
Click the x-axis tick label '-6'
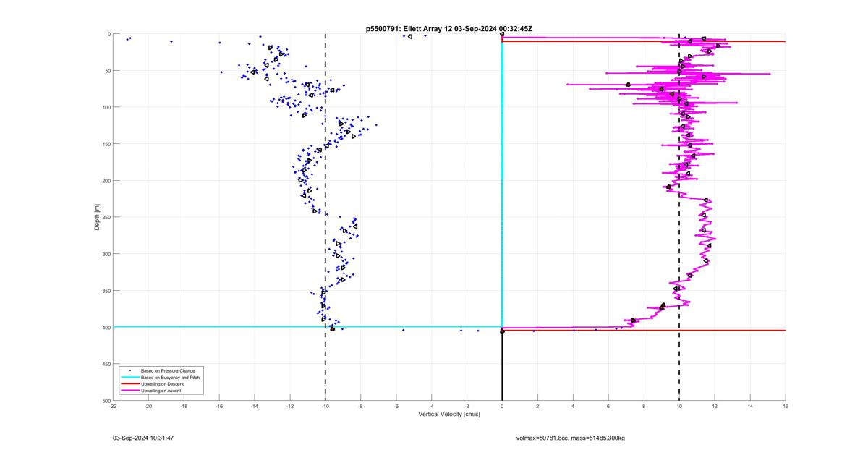(x=396, y=407)
